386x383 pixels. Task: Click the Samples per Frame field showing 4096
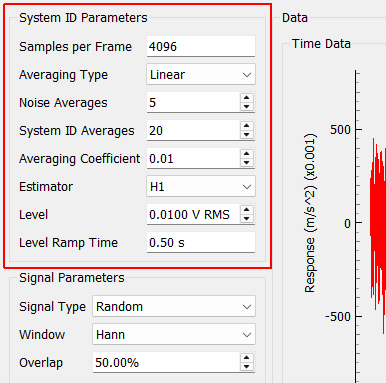(x=201, y=47)
